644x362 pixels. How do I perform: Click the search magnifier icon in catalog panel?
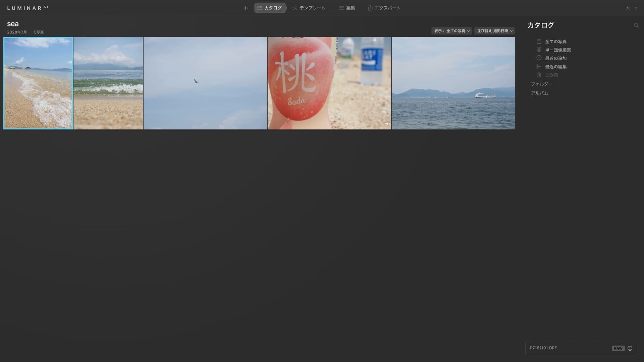pos(636,25)
